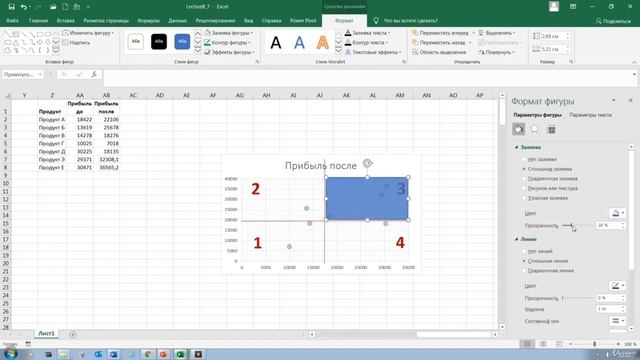Screen dimensions: 640x360
Task: Apply the black filled shape style preset
Action: [159, 42]
